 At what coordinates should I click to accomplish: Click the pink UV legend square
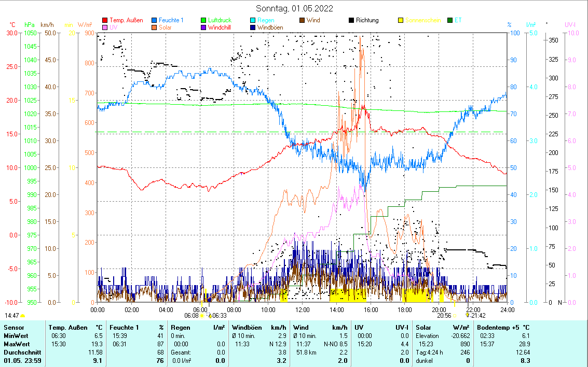click(x=105, y=27)
